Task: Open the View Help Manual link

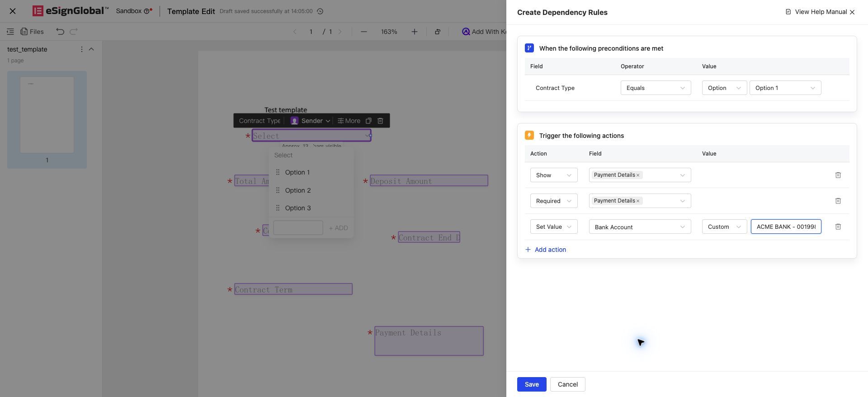Action: 816,12
